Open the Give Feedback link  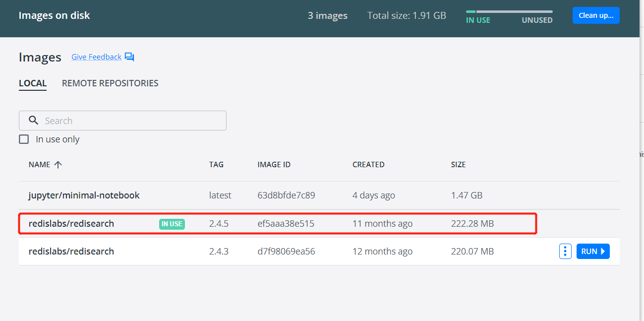tap(96, 57)
